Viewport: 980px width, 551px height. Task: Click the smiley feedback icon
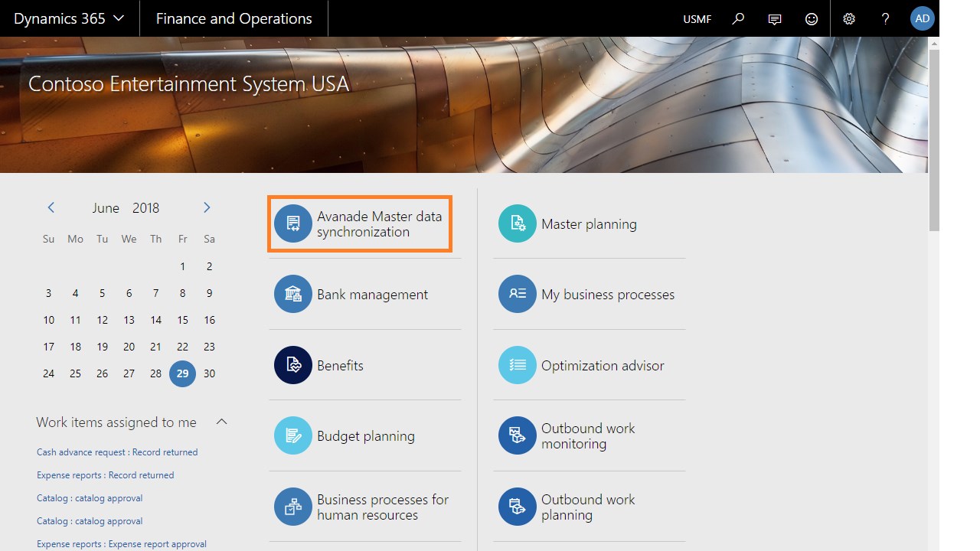tap(812, 18)
